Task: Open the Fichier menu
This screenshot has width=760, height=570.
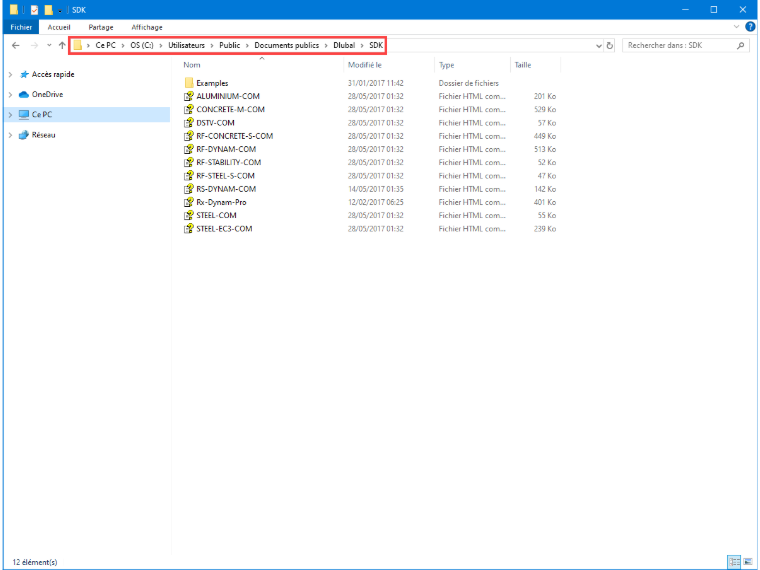Action: (21, 27)
